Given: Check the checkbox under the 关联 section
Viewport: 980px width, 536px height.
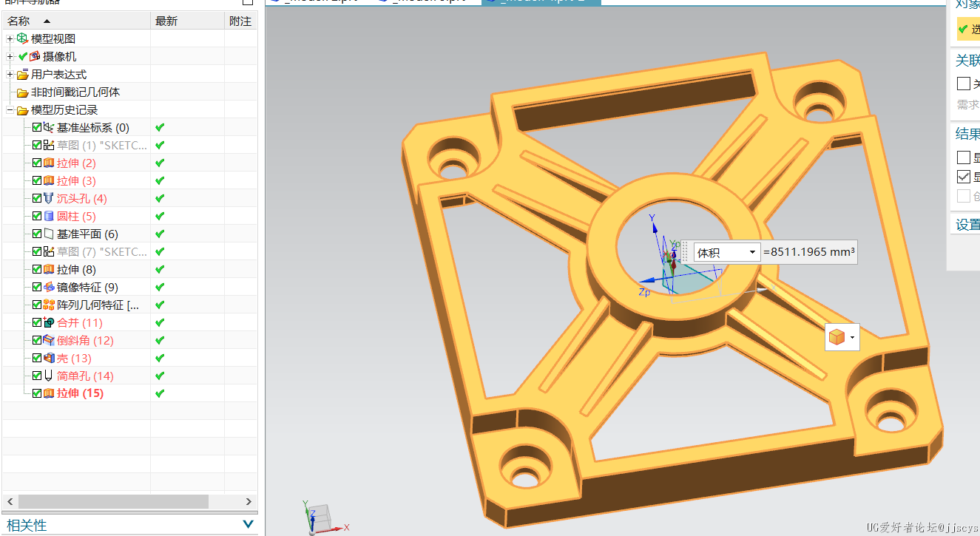Looking at the screenshot, I should tap(964, 84).
